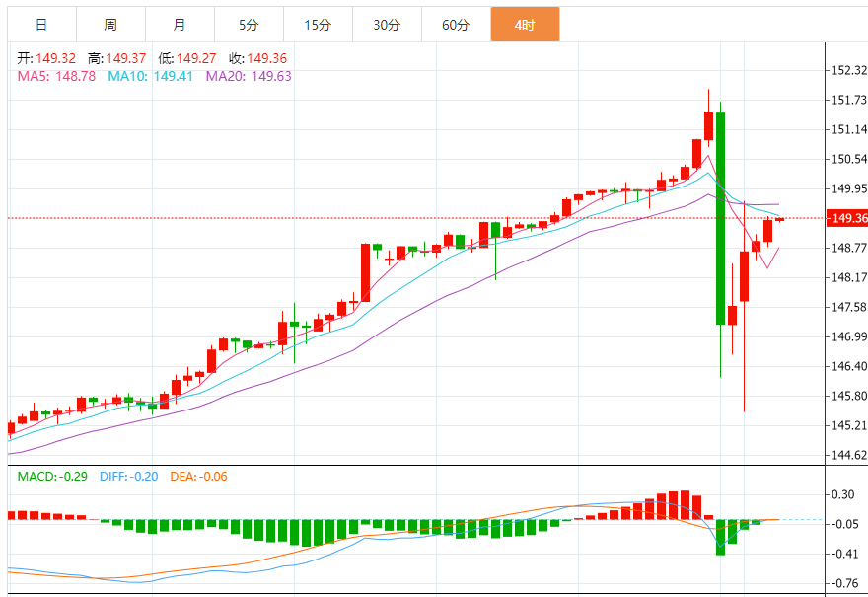The width and height of the screenshot is (868, 597).
Task: Click the -0.05 MACD axis label
Action: coord(844,524)
